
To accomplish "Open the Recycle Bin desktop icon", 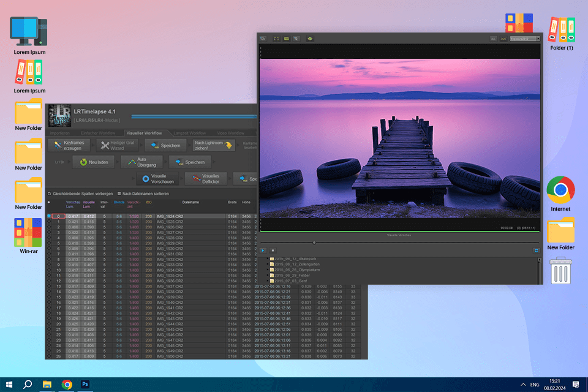I will coord(560,271).
